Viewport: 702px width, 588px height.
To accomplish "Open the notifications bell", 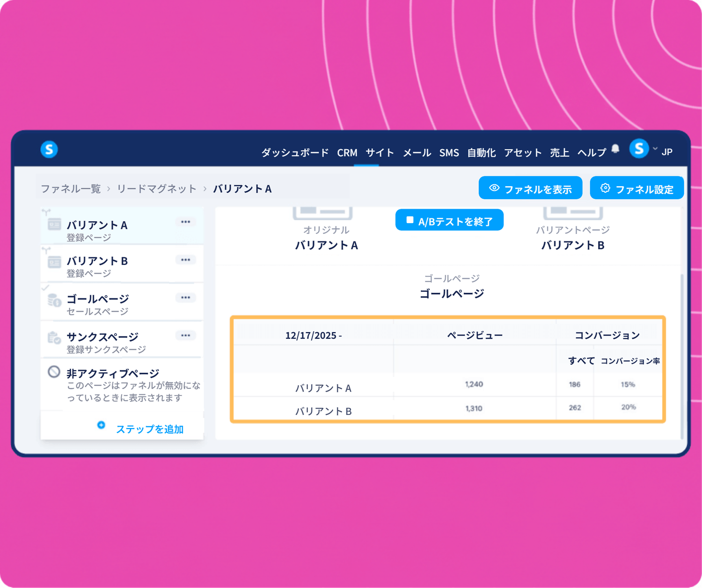I will (x=615, y=149).
